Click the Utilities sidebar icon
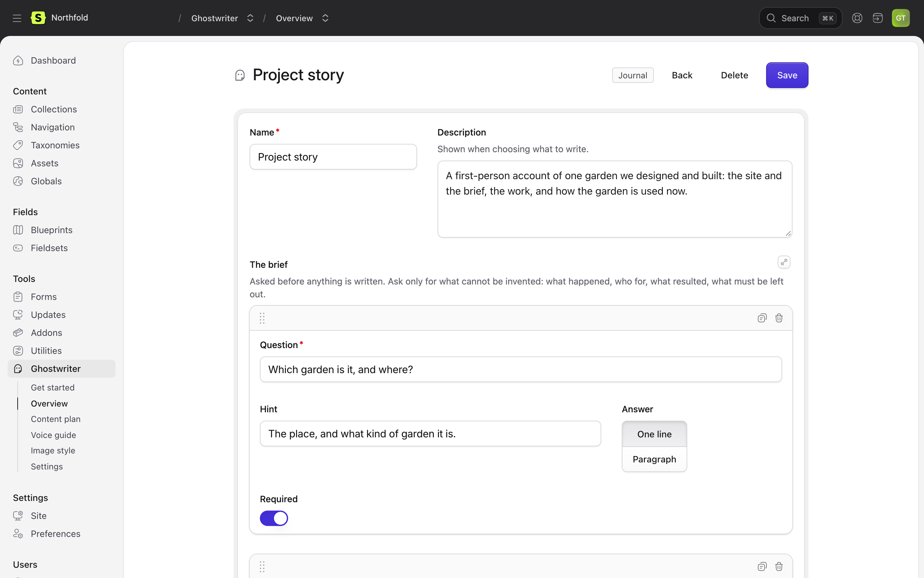This screenshot has width=924, height=578. (x=18, y=351)
